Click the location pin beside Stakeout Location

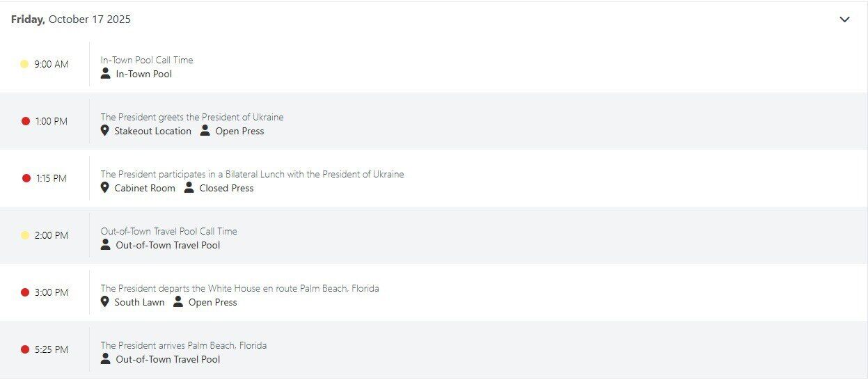pos(105,130)
